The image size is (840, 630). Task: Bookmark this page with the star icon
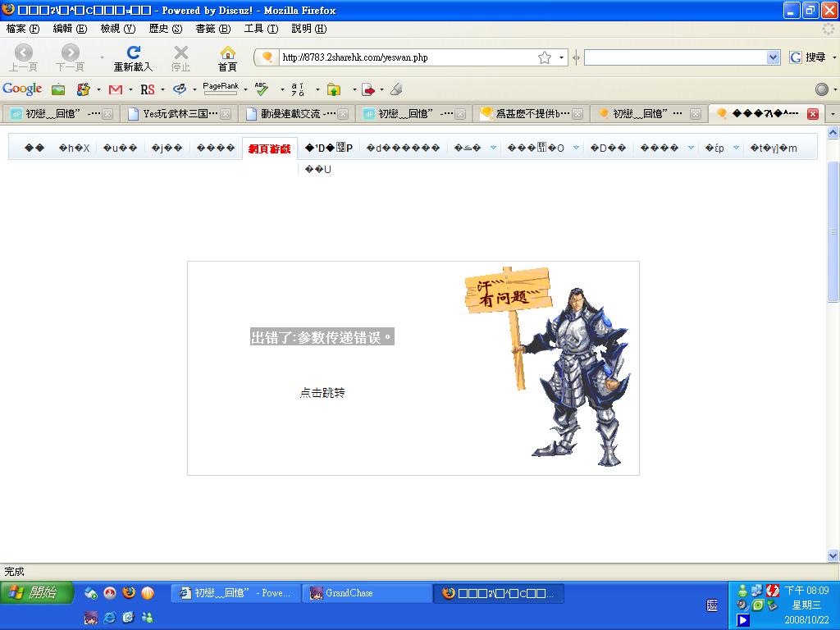[x=545, y=57]
